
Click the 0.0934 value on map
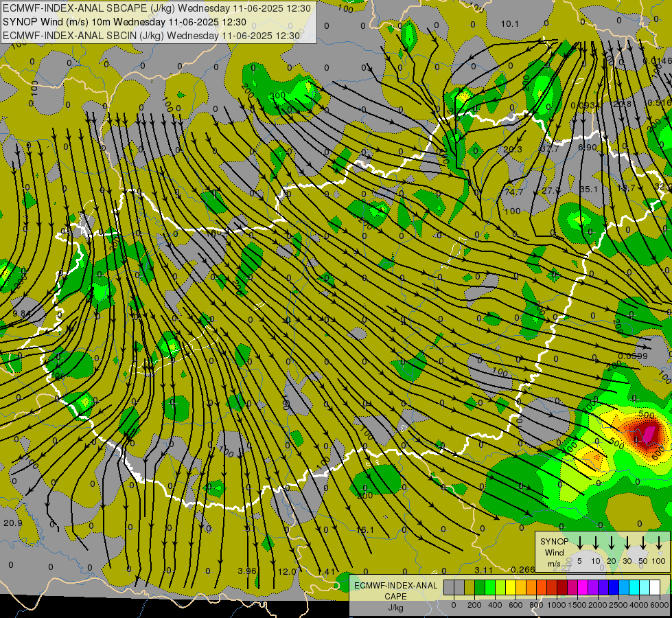coord(585,106)
